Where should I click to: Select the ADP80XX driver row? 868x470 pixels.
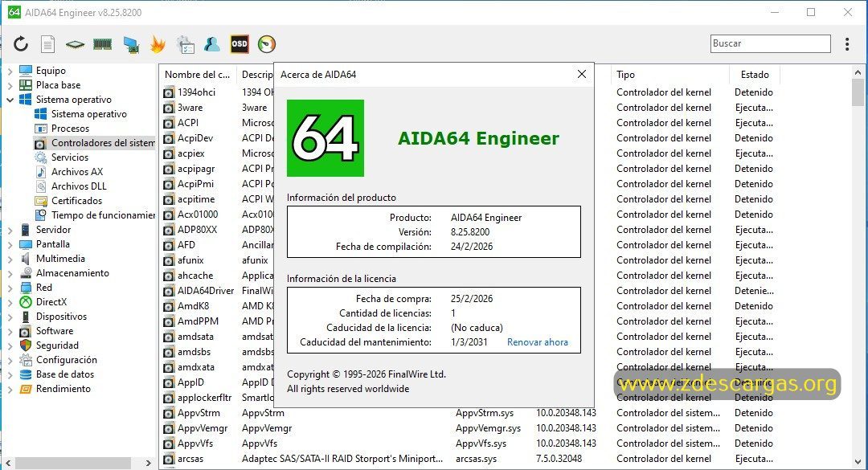197,230
